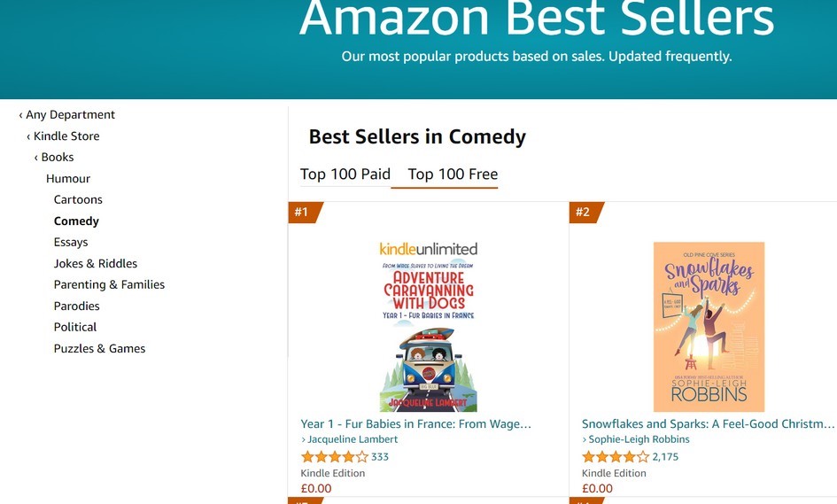This screenshot has width=837, height=504.
Task: Click the star rating of Snowflakes and Sparks
Action: pyautogui.click(x=615, y=457)
